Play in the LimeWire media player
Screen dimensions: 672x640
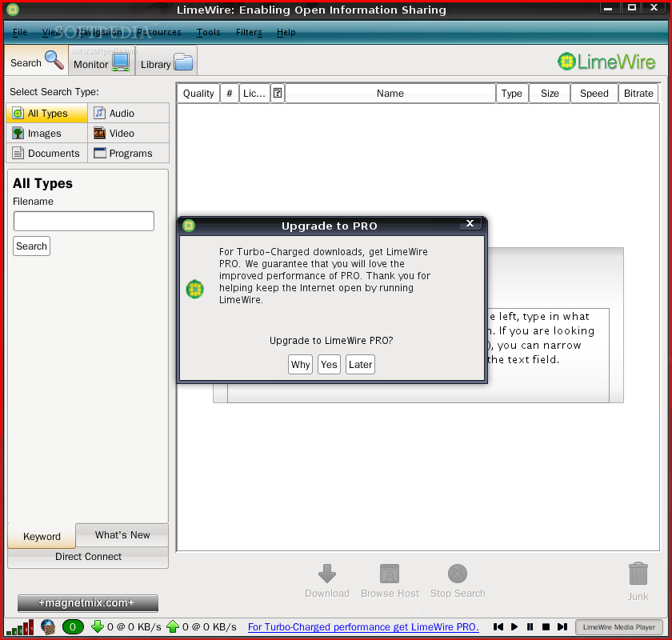514,626
